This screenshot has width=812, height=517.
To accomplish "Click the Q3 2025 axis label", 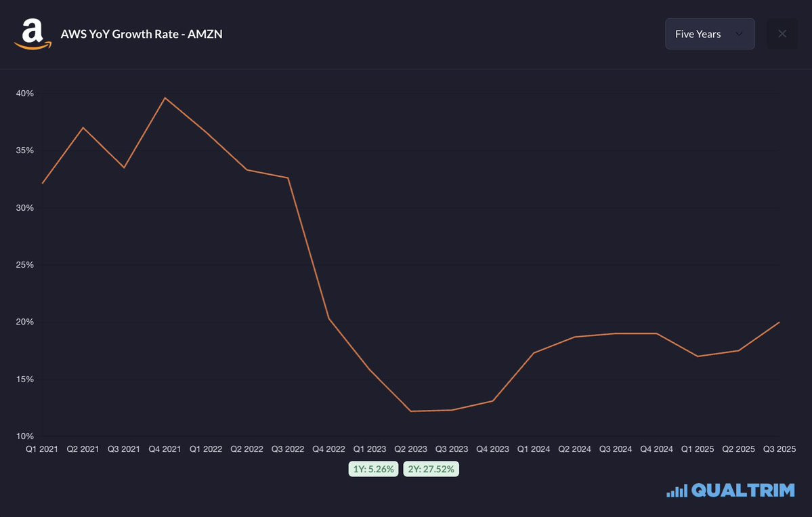I will [x=779, y=449].
